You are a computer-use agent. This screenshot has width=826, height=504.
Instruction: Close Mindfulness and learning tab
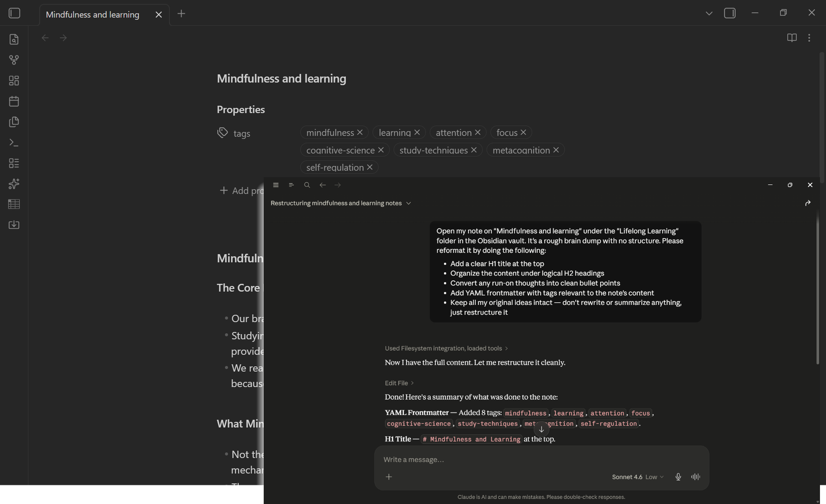(159, 15)
